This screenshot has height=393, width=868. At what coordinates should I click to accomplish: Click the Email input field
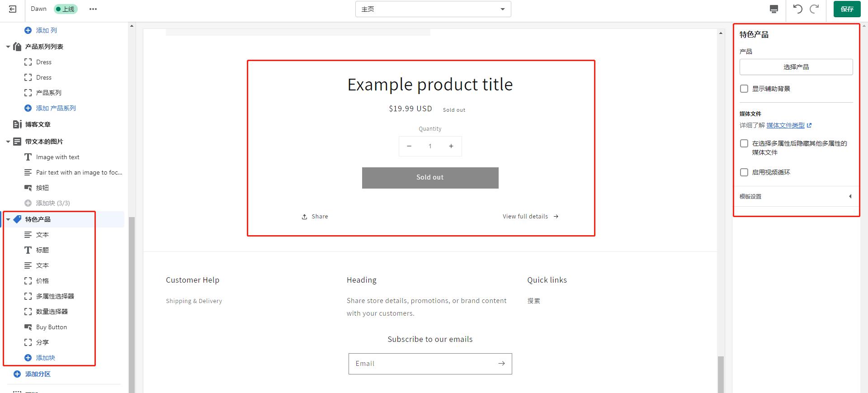[x=420, y=364]
